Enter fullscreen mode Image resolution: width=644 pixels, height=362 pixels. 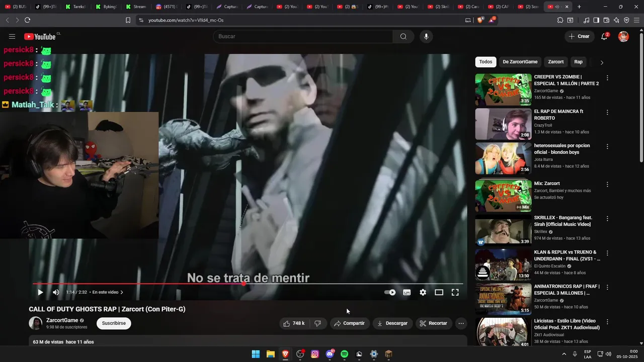tap(455, 292)
